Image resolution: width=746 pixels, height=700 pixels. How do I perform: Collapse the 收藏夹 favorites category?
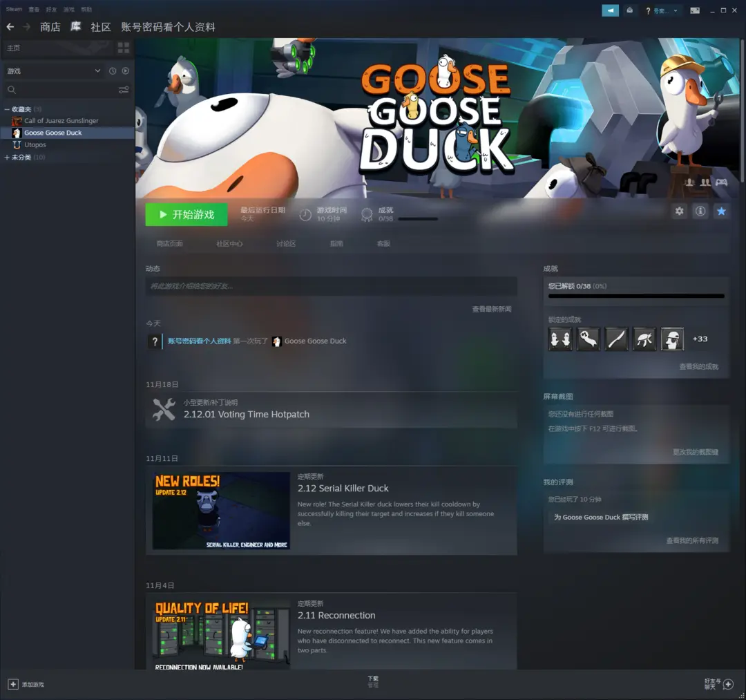coord(7,109)
